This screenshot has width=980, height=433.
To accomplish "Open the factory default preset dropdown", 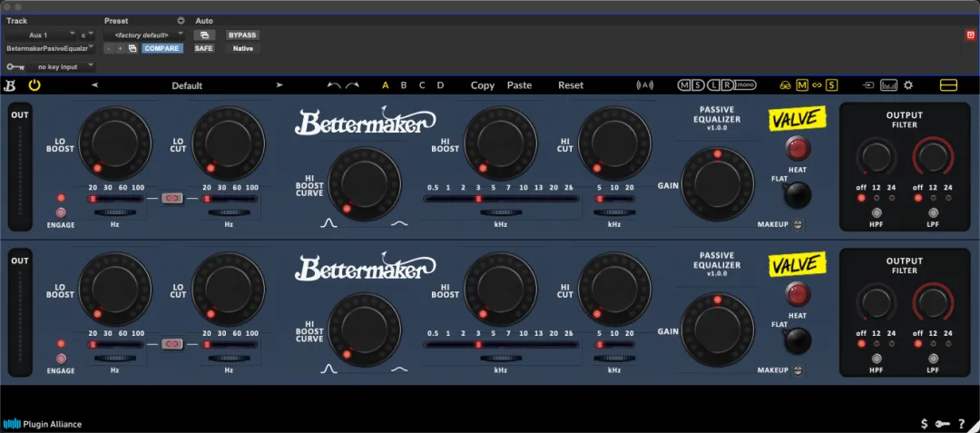I will pyautogui.click(x=145, y=35).
